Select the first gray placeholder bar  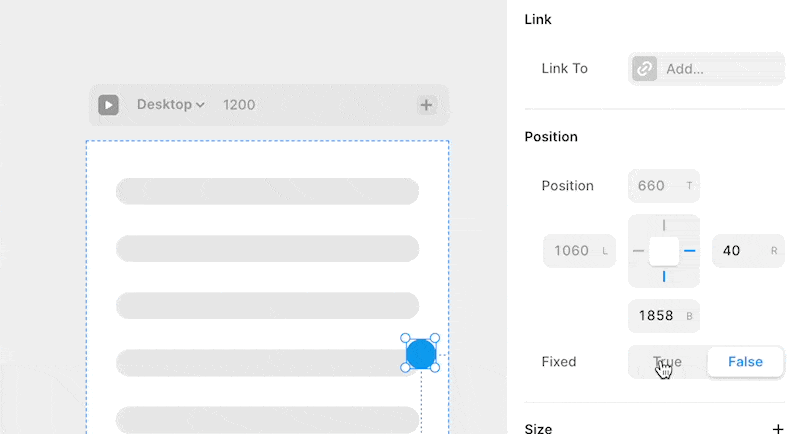267,191
